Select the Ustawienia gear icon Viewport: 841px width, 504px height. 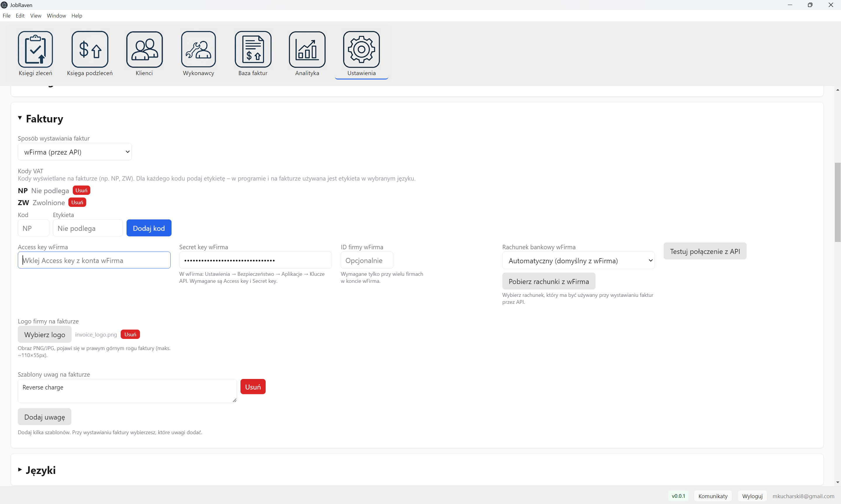tap(361, 50)
